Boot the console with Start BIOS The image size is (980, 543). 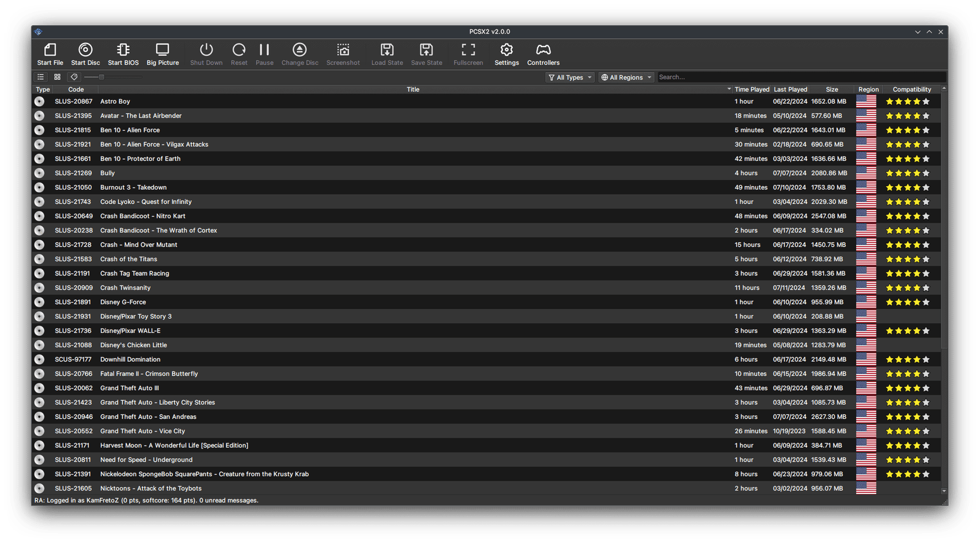coord(123,54)
